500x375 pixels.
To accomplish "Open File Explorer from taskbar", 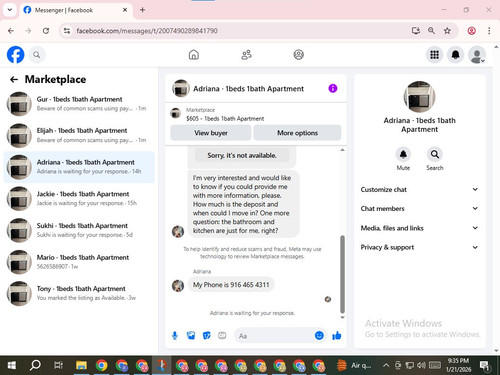I will 81,365.
